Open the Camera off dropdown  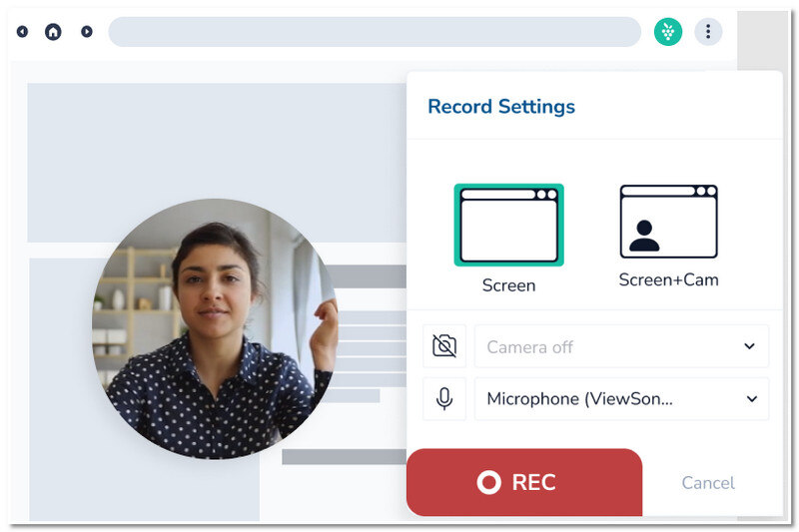pyautogui.click(x=621, y=346)
